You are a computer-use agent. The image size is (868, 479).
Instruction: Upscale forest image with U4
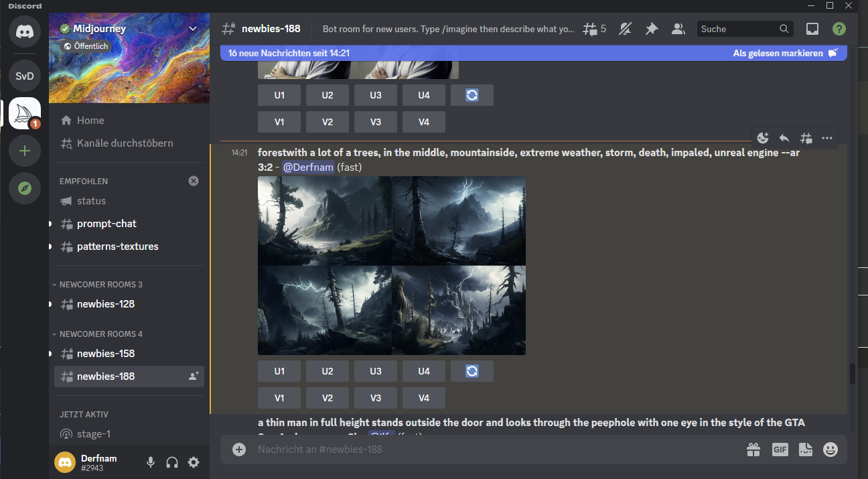424,371
